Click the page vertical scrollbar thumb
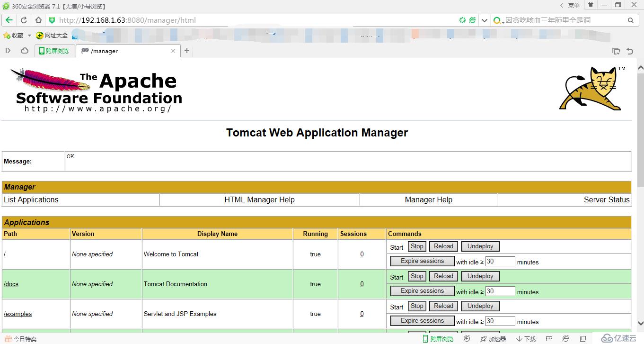 coord(640,130)
